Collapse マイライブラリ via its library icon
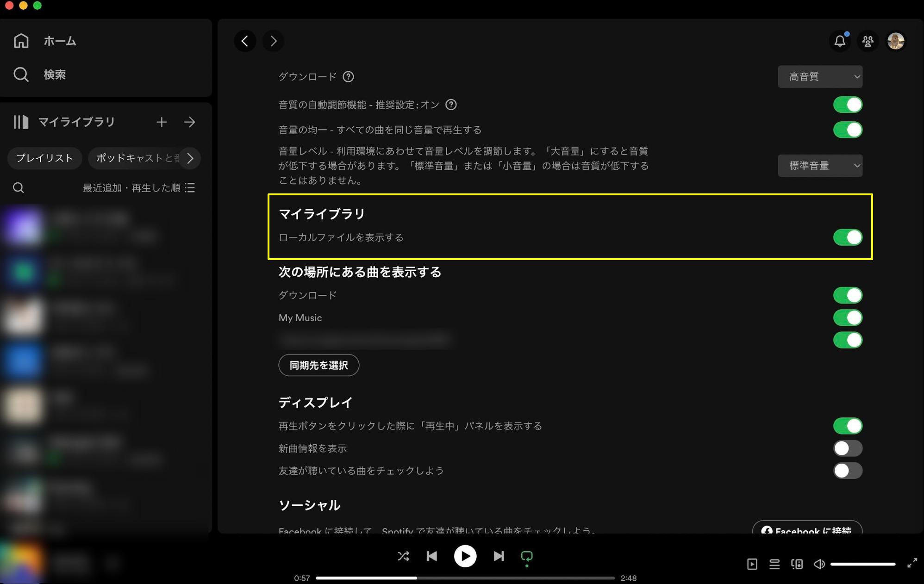 [21, 122]
